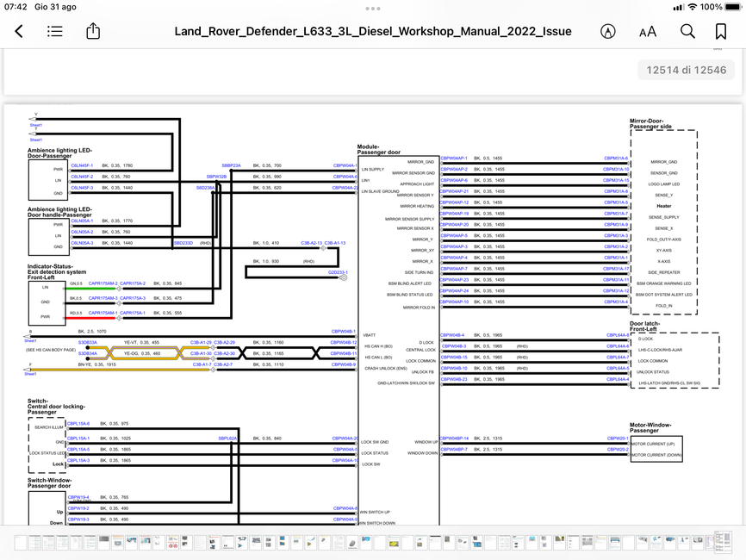The image size is (746, 560).
Task: Tap MOTOR CURRENT (UP) in motor box
Action: pos(653,444)
